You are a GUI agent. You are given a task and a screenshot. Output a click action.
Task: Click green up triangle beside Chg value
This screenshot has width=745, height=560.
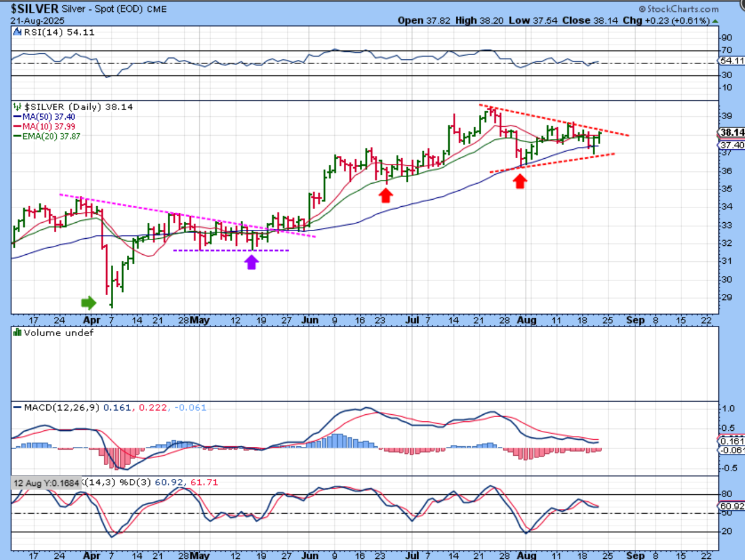(x=715, y=21)
